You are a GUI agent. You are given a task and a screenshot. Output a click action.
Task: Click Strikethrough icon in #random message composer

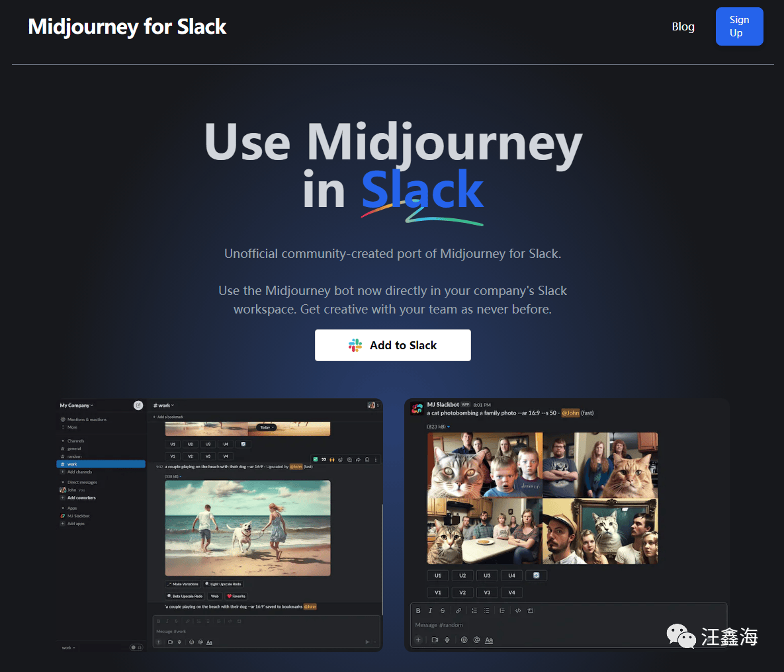[x=443, y=610]
